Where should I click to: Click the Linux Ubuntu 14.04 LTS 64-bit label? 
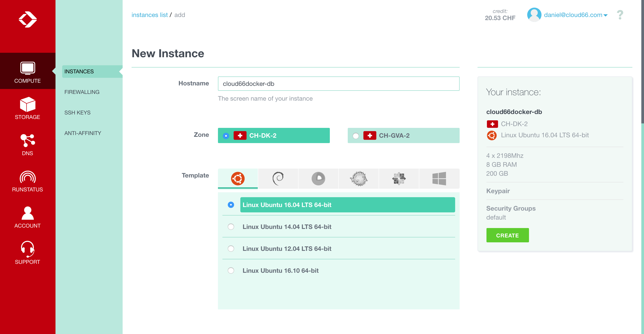pyautogui.click(x=287, y=227)
